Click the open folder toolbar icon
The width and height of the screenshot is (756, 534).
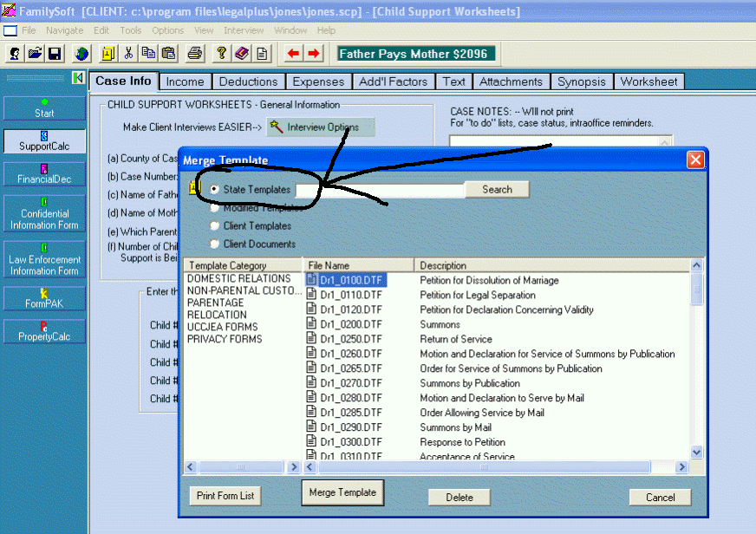point(35,54)
